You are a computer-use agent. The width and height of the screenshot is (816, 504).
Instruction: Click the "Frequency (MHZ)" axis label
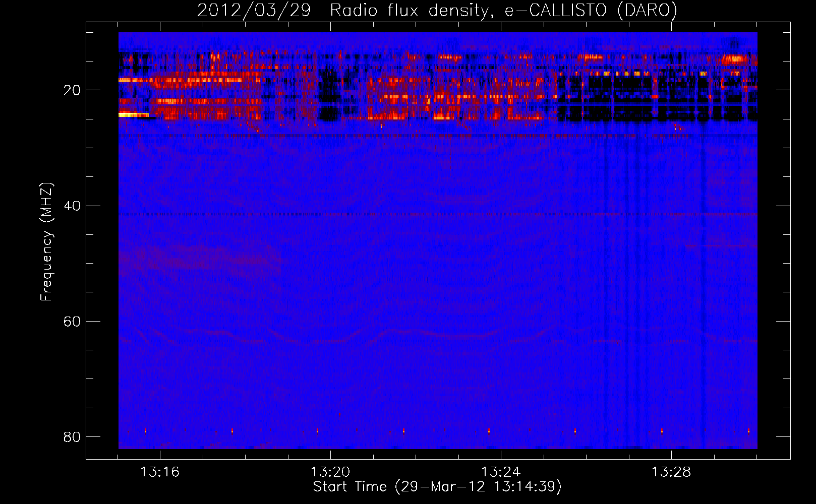tap(46, 242)
